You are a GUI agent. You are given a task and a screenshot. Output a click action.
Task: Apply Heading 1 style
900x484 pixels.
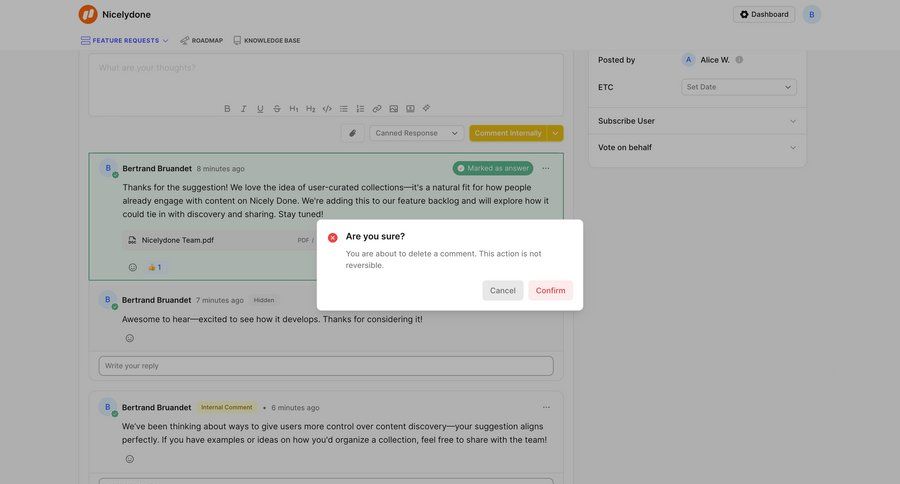point(293,109)
